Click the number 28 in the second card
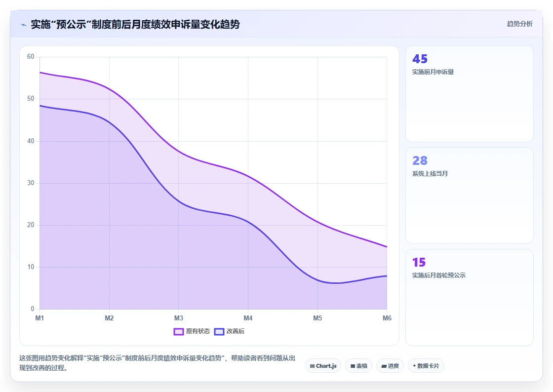Screen dimensions: 553x392 pos(420,161)
